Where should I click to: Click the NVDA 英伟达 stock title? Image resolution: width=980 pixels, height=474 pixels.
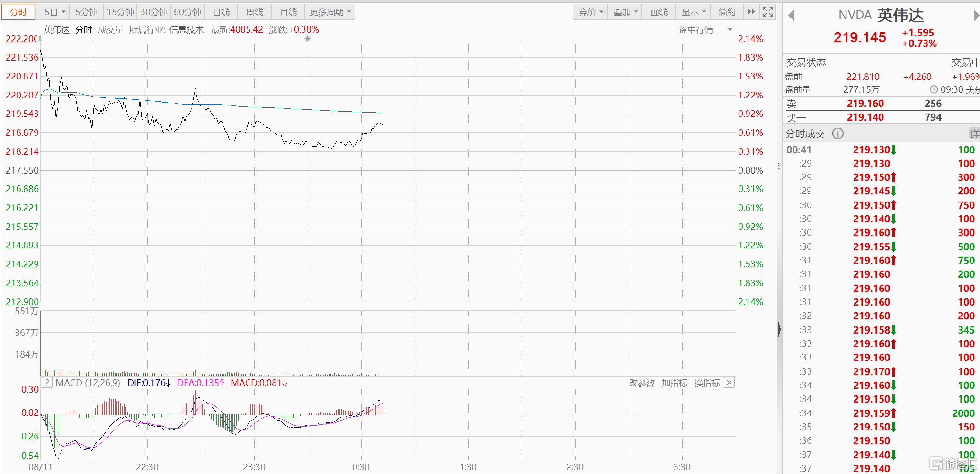(881, 15)
